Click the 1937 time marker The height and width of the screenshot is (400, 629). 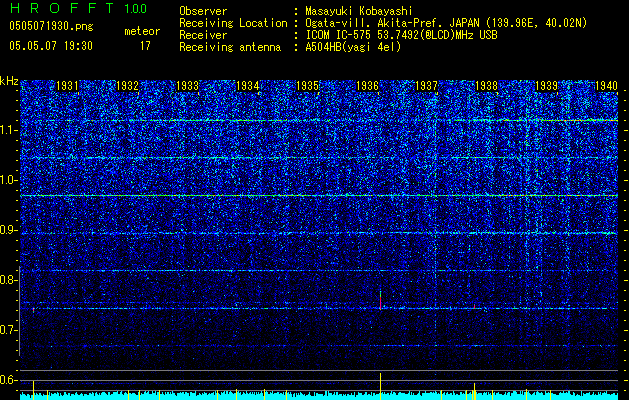click(426, 85)
